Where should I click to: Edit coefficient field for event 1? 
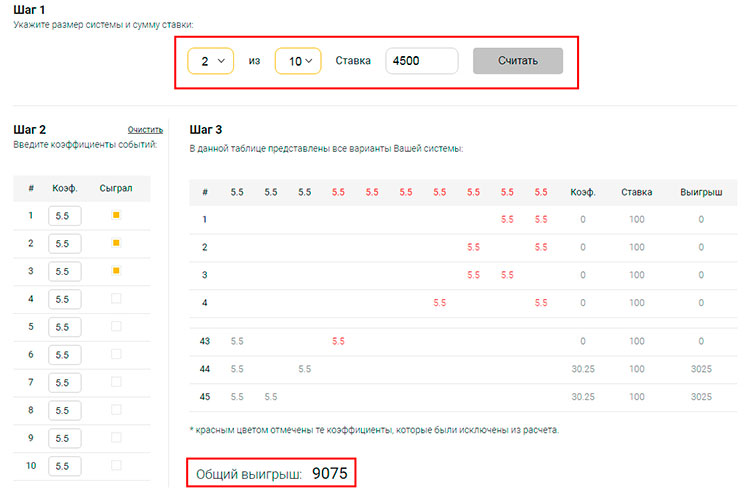(65, 216)
